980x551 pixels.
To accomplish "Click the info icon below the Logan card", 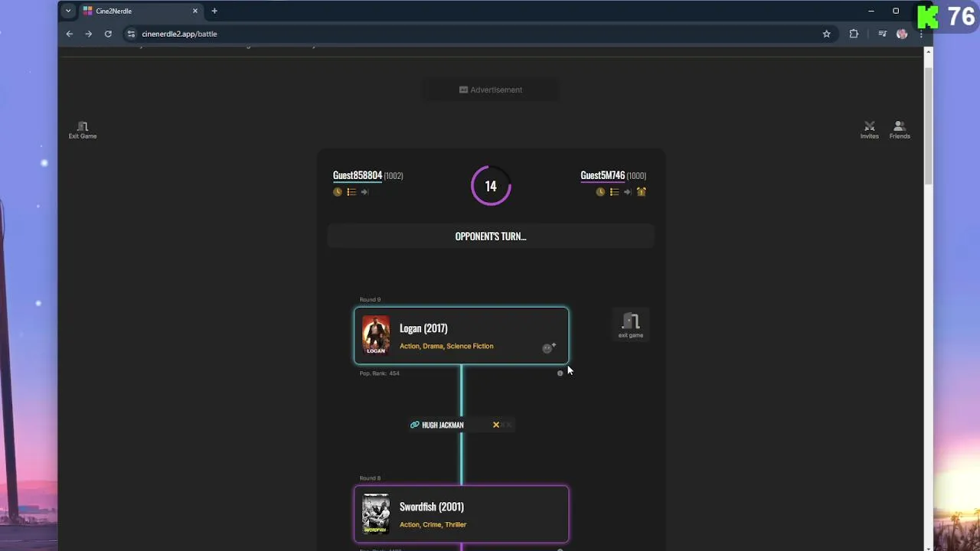I will (x=560, y=373).
